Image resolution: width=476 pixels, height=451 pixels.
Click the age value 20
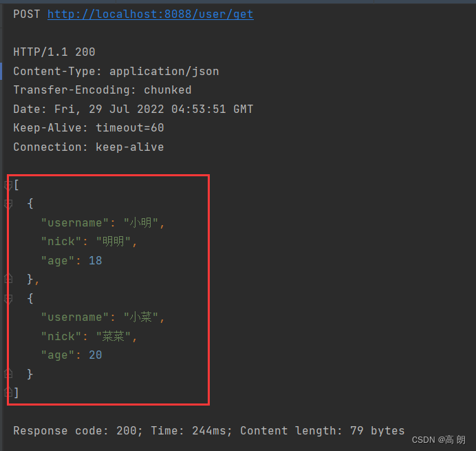coord(96,355)
